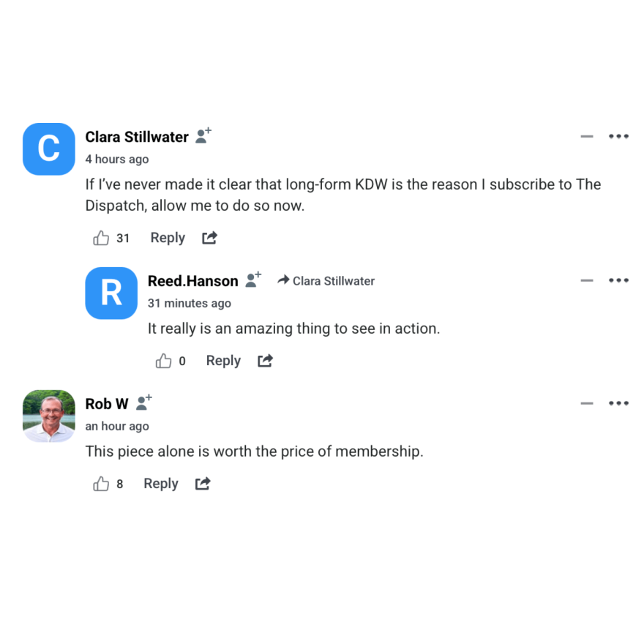Follow Reed.Hanson via the add-person icon

[252, 280]
